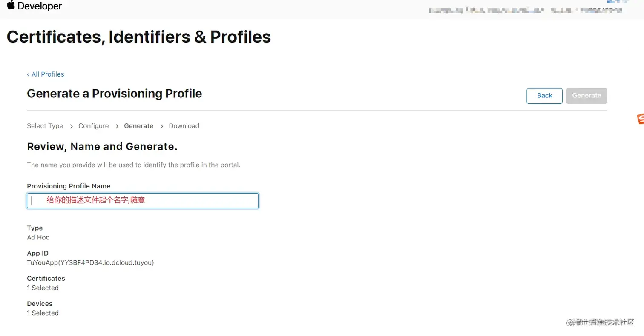The height and width of the screenshot is (336, 644).
Task: Click the Generate button
Action: (x=586, y=96)
